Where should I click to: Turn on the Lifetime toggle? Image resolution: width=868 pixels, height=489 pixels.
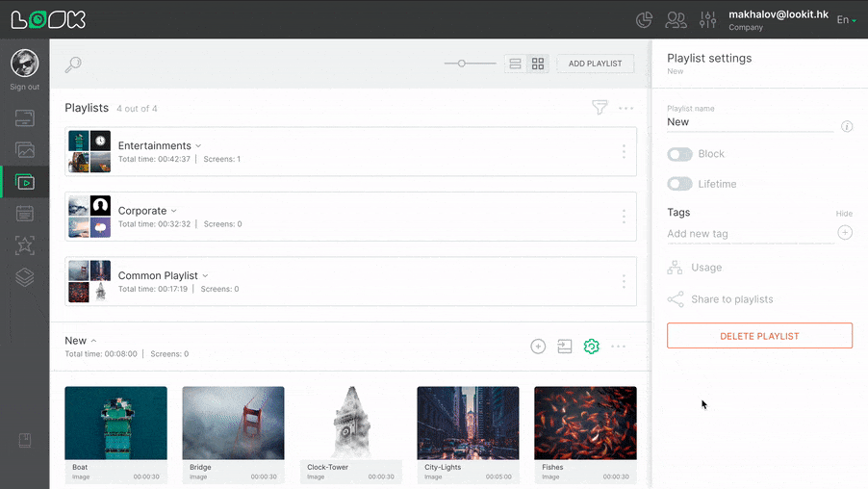point(680,184)
